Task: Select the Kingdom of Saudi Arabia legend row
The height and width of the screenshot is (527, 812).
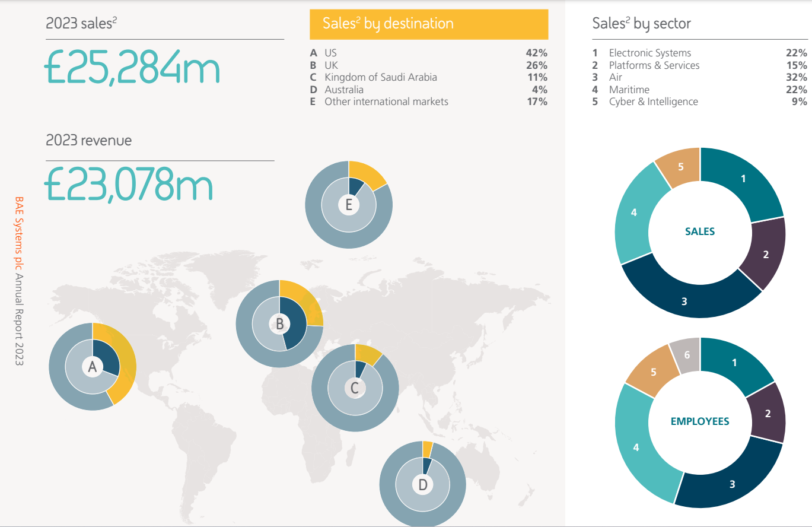Action: [380, 77]
